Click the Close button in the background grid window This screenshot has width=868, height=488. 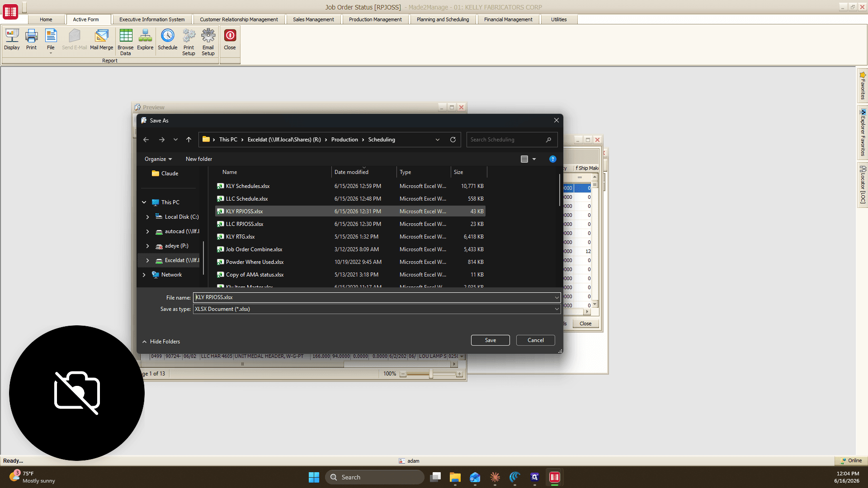(585, 324)
